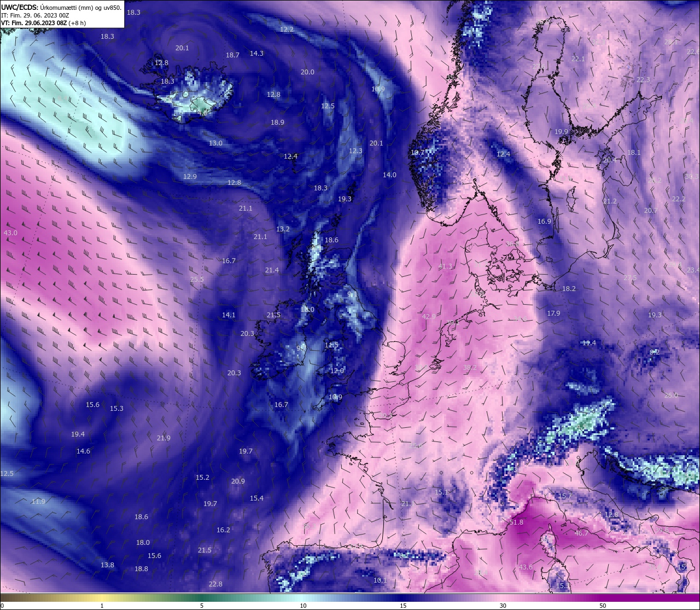Click the map value 15.4
700x610 pixels.
coord(256,498)
